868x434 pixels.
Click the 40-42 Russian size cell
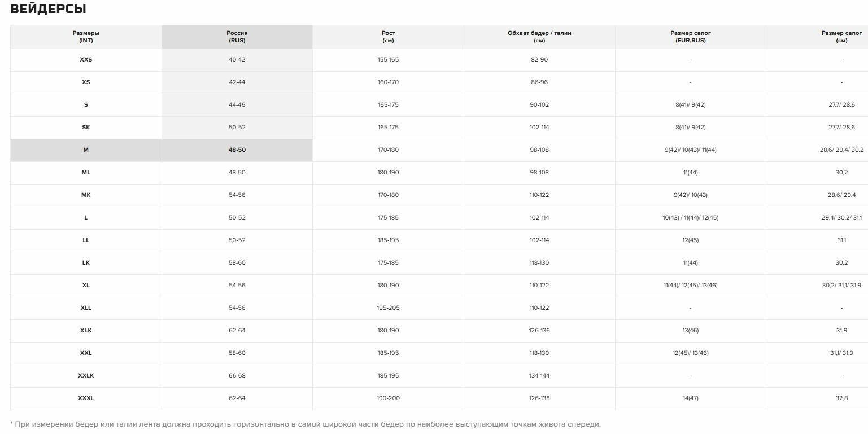click(237, 60)
